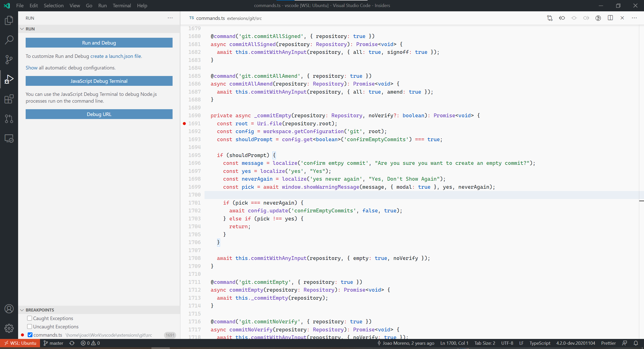644x349 pixels.
Task: Enable Uncaught Exceptions breakpoint checkbox
Action: click(x=29, y=327)
